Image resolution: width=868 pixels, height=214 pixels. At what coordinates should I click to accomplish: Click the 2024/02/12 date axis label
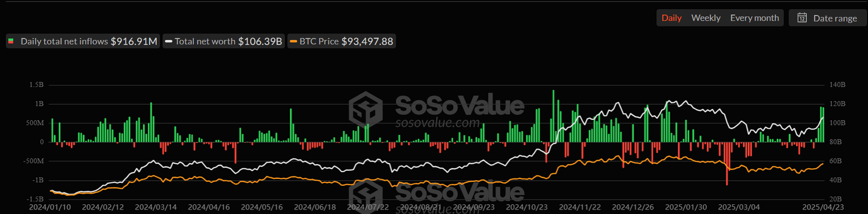103,207
